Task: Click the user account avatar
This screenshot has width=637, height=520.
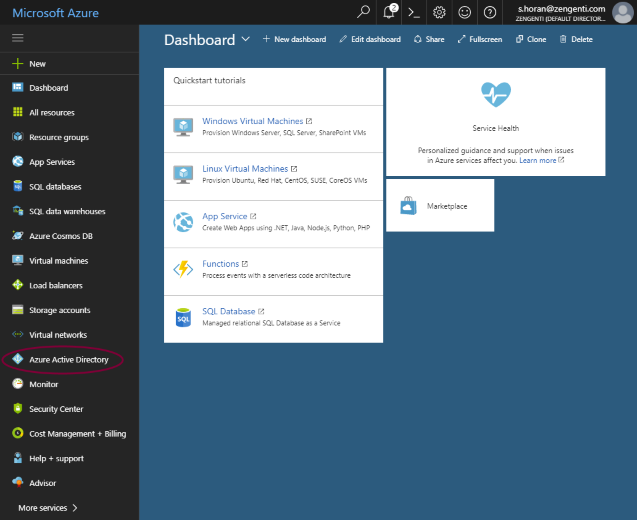Action: click(x=623, y=13)
